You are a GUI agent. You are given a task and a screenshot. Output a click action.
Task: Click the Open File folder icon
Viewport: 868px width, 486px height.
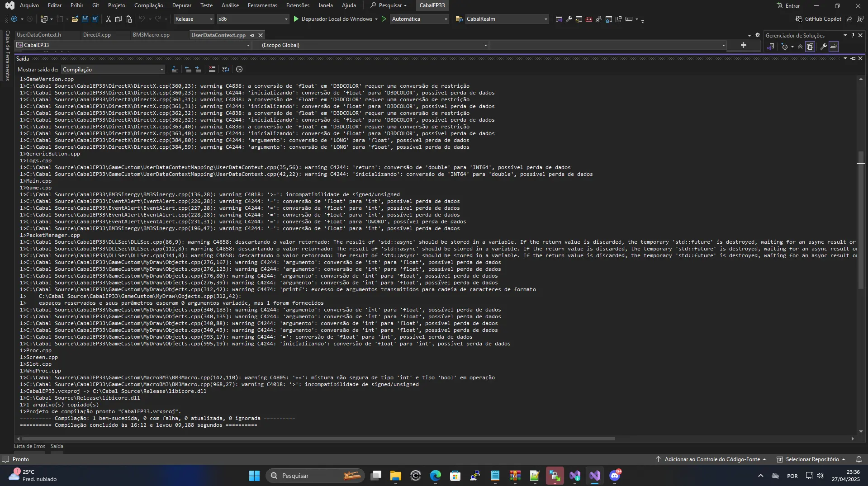[x=75, y=19]
